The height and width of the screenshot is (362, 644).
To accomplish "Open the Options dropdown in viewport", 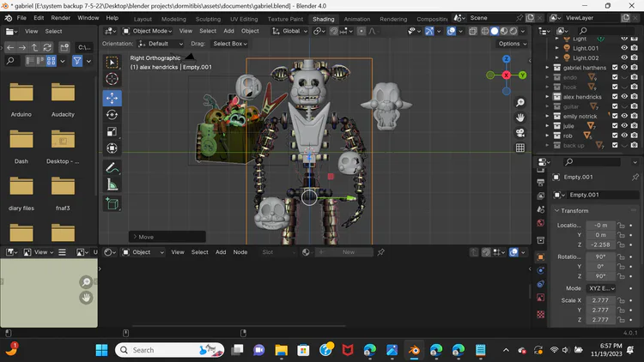I will pyautogui.click(x=512, y=44).
